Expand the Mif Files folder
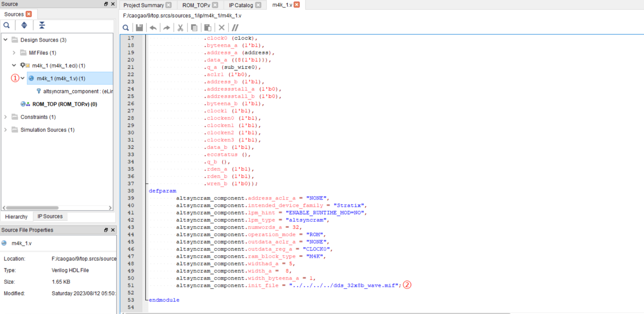Screen dimensions: 644x314 pos(14,53)
